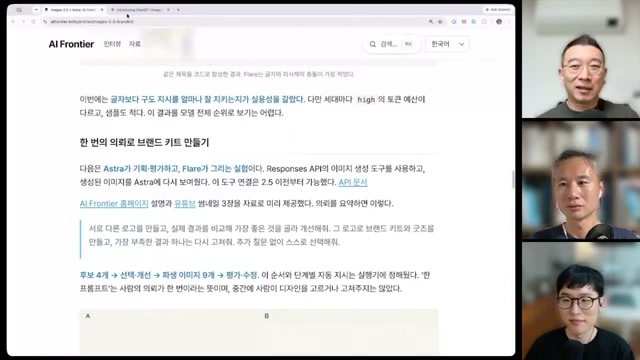Click the Google extension icon in toolbar
This screenshot has width=640, height=360.
point(454,21)
